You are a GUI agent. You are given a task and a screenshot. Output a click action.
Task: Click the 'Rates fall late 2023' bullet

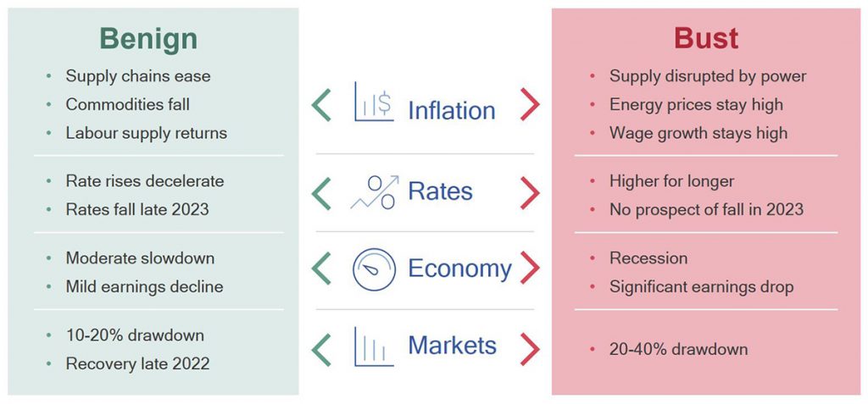[x=137, y=210]
